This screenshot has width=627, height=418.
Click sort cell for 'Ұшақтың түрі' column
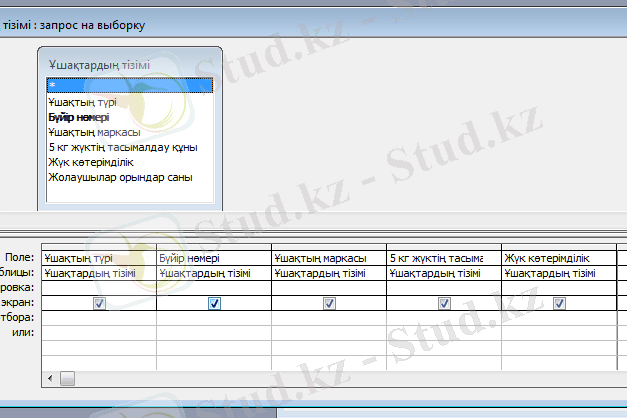click(99, 288)
